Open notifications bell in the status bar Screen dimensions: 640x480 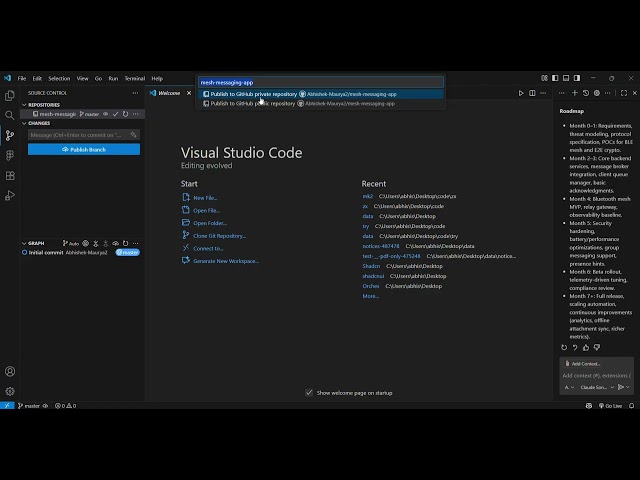click(631, 406)
